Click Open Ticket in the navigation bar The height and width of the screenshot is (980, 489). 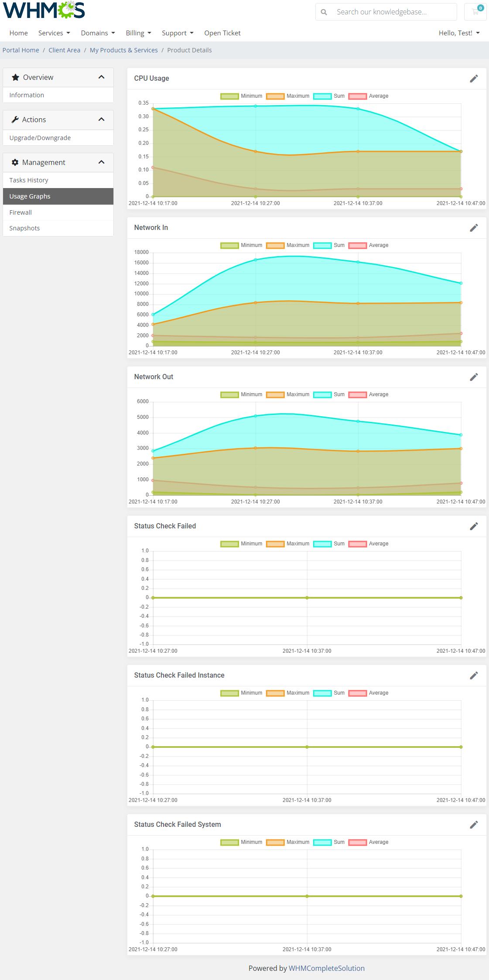tap(222, 33)
